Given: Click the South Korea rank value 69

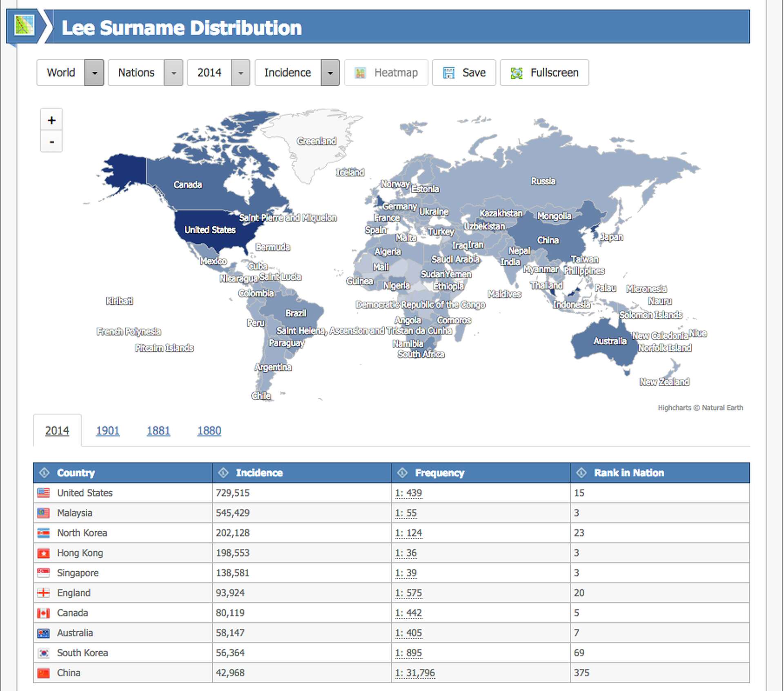Looking at the screenshot, I should (579, 653).
